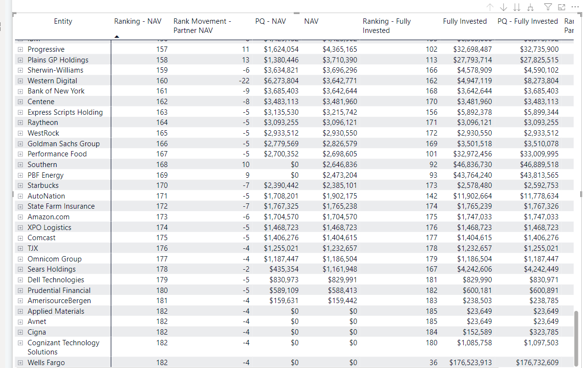
Task: Turn on Drill Down single arrow
Action: 503,7
